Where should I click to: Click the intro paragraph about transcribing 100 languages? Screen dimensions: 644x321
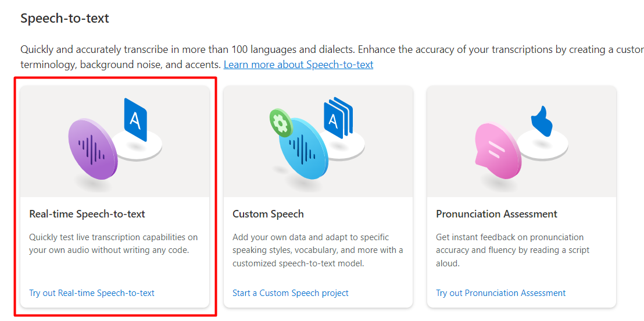[291, 50]
